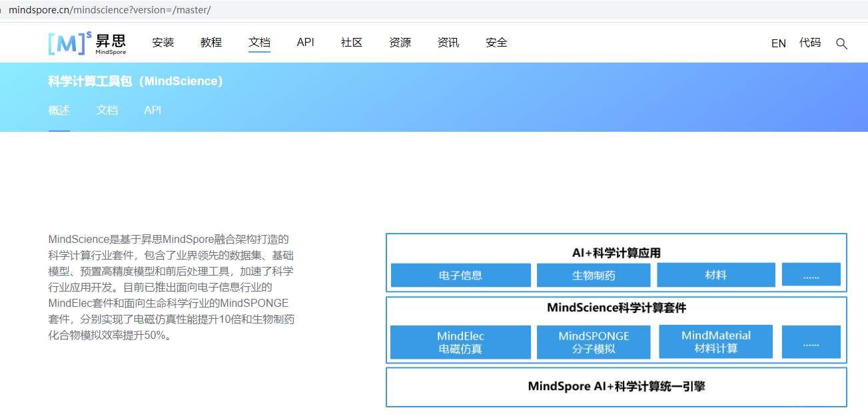Image resolution: width=868 pixels, height=418 pixels.
Task: Open the 资讯 menu item
Action: 448,43
